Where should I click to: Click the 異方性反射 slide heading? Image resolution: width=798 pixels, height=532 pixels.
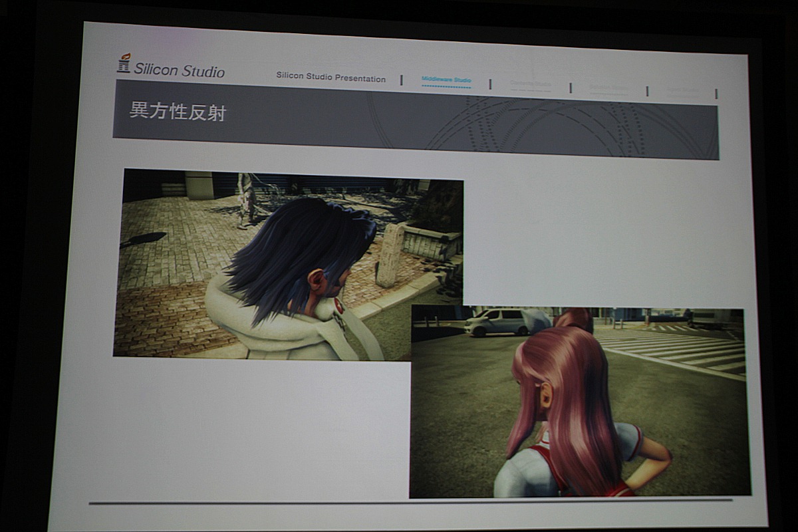click(x=178, y=112)
